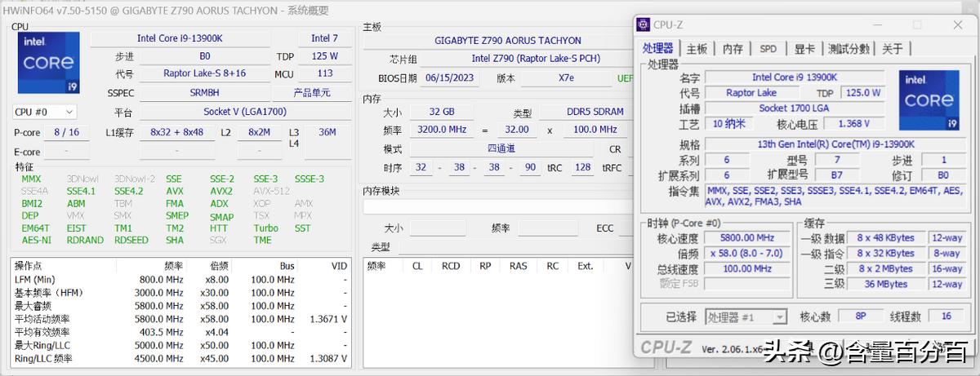Click the 平均活动频率 row
The height and width of the screenshot is (376, 980).
click(180, 319)
